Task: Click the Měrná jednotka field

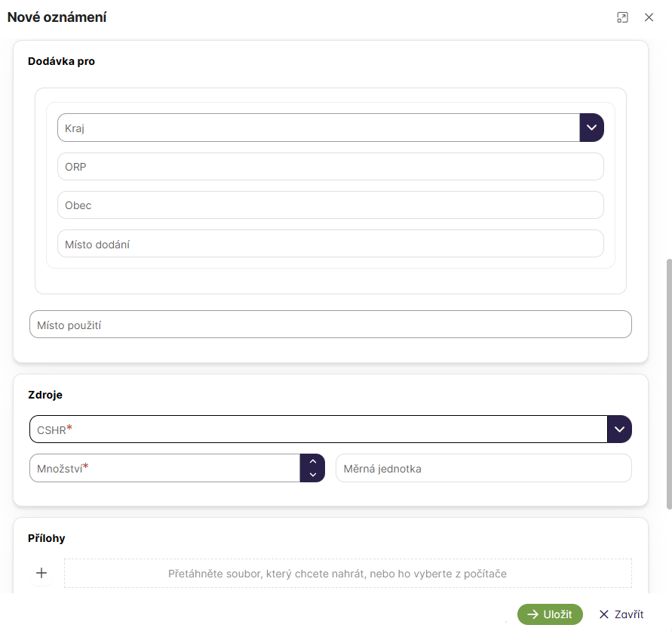Action: pos(483,468)
